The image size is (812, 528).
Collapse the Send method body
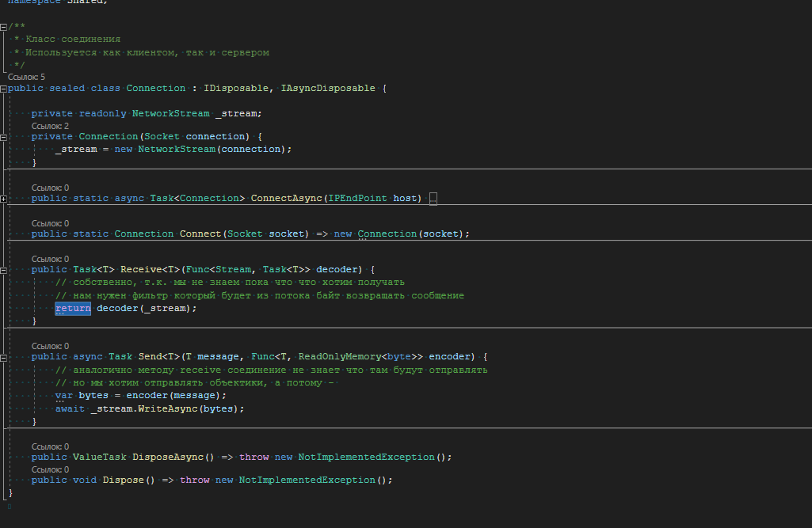pyautogui.click(x=4, y=357)
